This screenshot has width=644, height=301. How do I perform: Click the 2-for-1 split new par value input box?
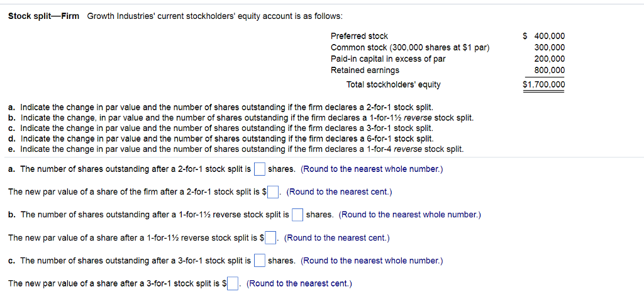[274, 192]
